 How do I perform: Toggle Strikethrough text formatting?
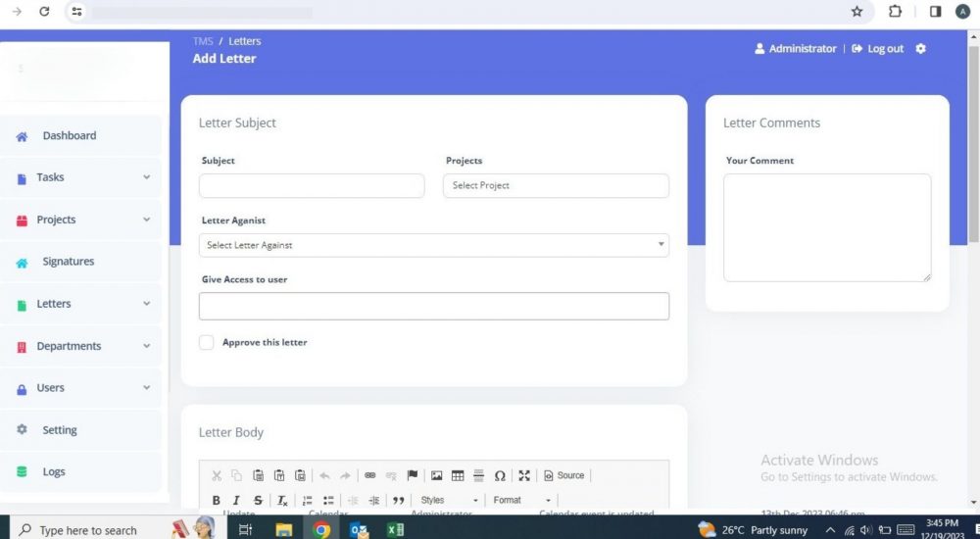[x=258, y=501]
